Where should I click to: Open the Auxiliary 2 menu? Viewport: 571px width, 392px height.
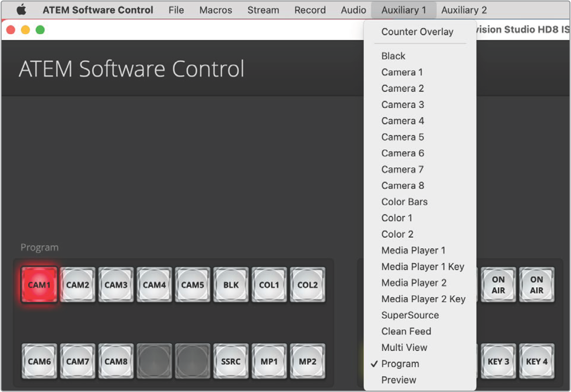click(x=464, y=10)
